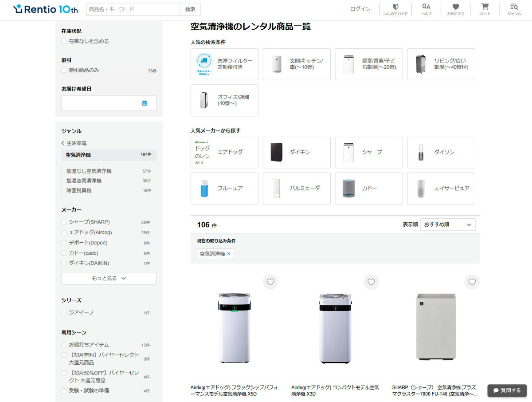The height and width of the screenshot is (402, 532).
Task: Check the 受験・試験の準備 filter
Action: pyautogui.click(x=64, y=391)
